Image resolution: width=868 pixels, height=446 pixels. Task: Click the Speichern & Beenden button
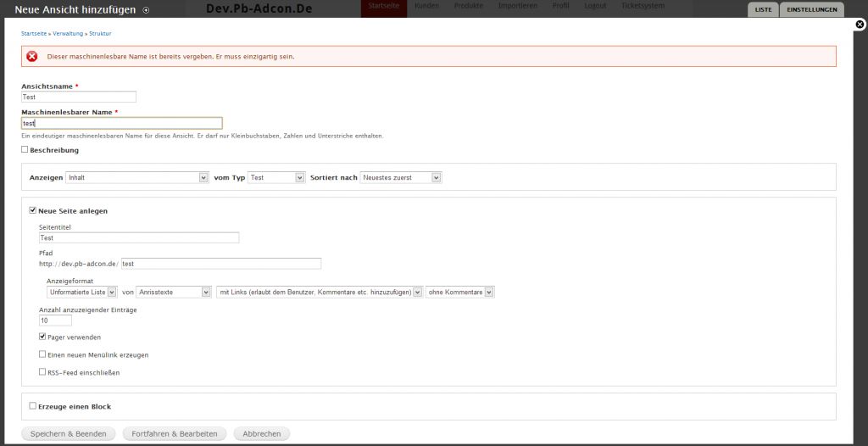pyautogui.click(x=68, y=433)
